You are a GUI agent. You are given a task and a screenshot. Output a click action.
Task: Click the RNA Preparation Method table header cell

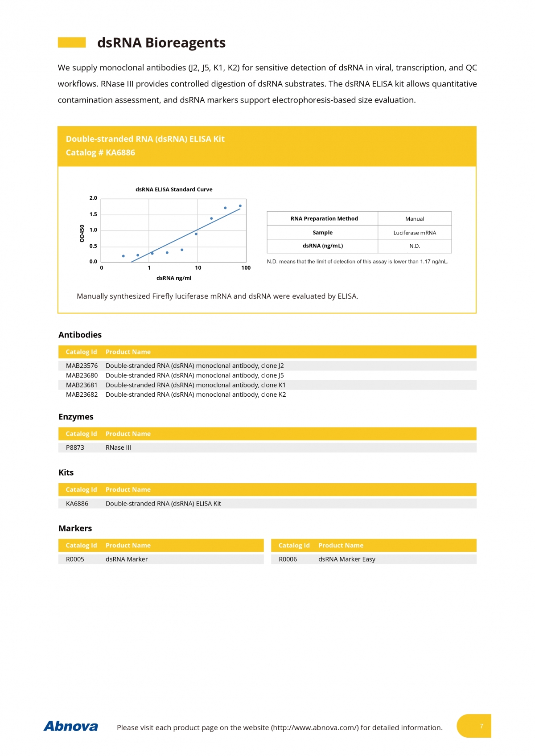324,218
